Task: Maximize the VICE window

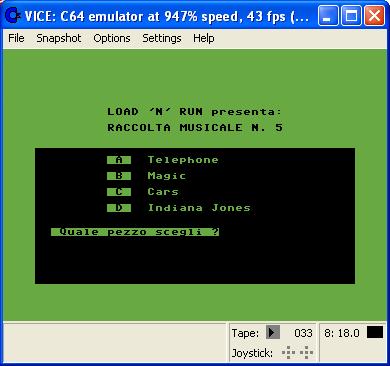Action: pos(351,15)
